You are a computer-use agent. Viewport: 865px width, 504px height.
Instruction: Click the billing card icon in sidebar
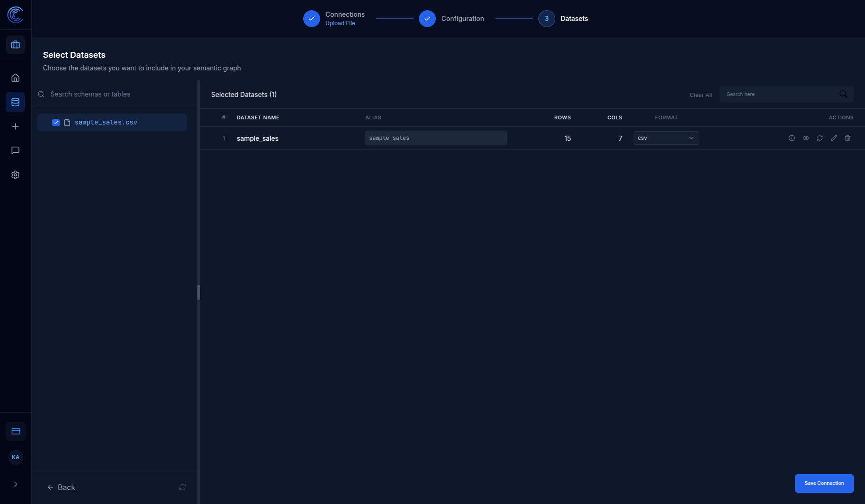click(15, 431)
